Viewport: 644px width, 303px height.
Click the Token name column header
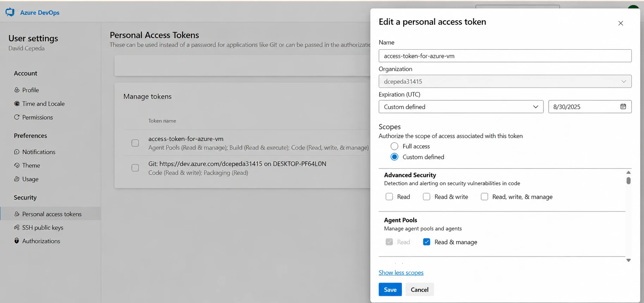[x=162, y=121]
